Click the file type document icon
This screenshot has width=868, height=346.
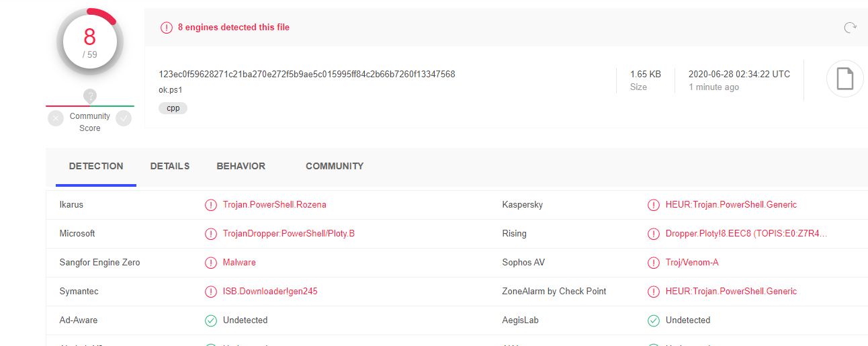tap(844, 79)
